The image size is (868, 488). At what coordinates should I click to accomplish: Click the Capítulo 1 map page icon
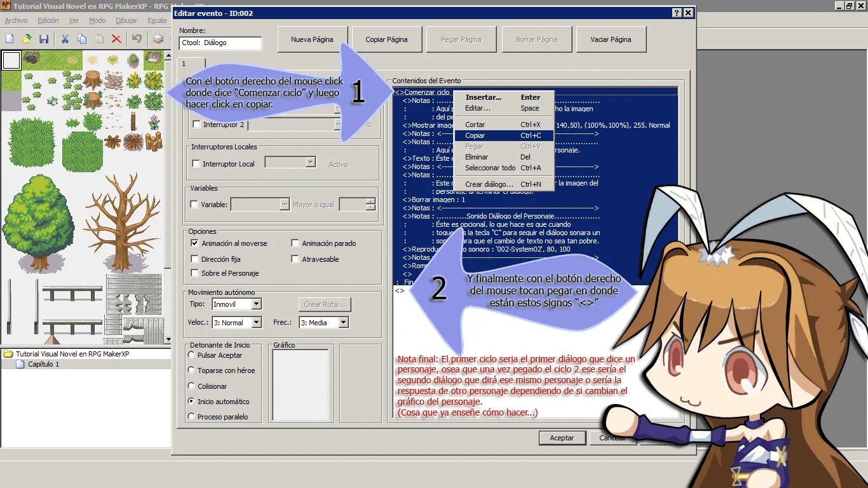pos(20,364)
